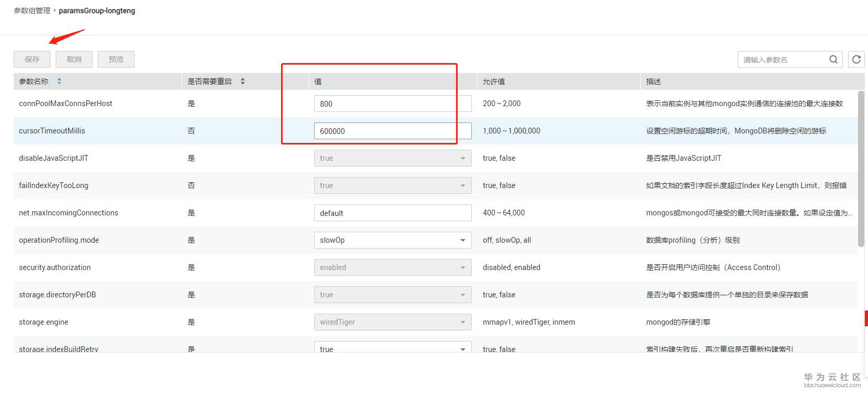This screenshot has width=868, height=393.
Task: Open the storage.engine wiredTiger dropdown
Action: click(393, 322)
